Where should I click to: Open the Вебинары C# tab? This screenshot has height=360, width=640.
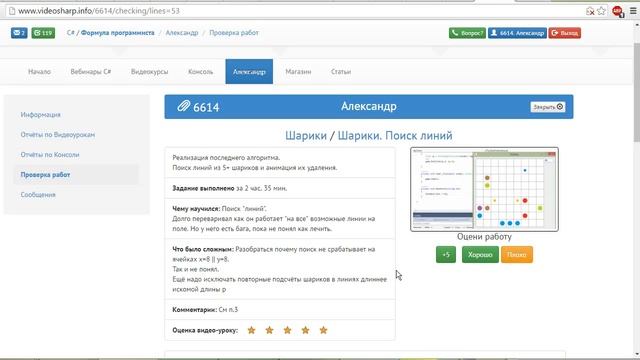click(x=91, y=71)
